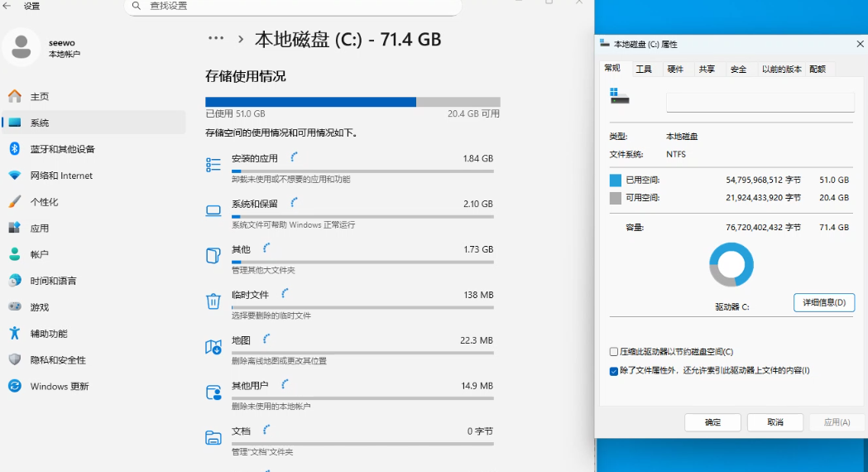Screen dimensions: 868x472
Task: Open 蓝牙和其他设备 via Bluetooth icon
Action: point(15,148)
